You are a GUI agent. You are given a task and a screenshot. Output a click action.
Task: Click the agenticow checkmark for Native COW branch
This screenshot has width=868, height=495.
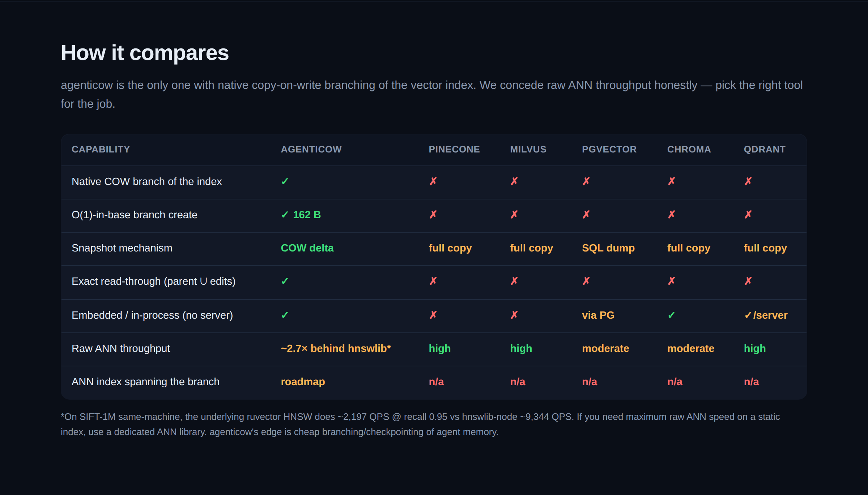coord(285,181)
